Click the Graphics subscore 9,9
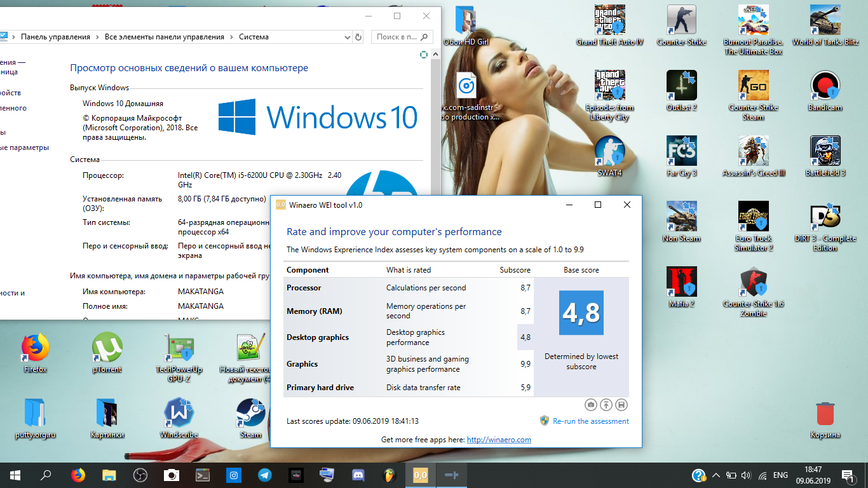The width and height of the screenshot is (868, 488). click(525, 364)
